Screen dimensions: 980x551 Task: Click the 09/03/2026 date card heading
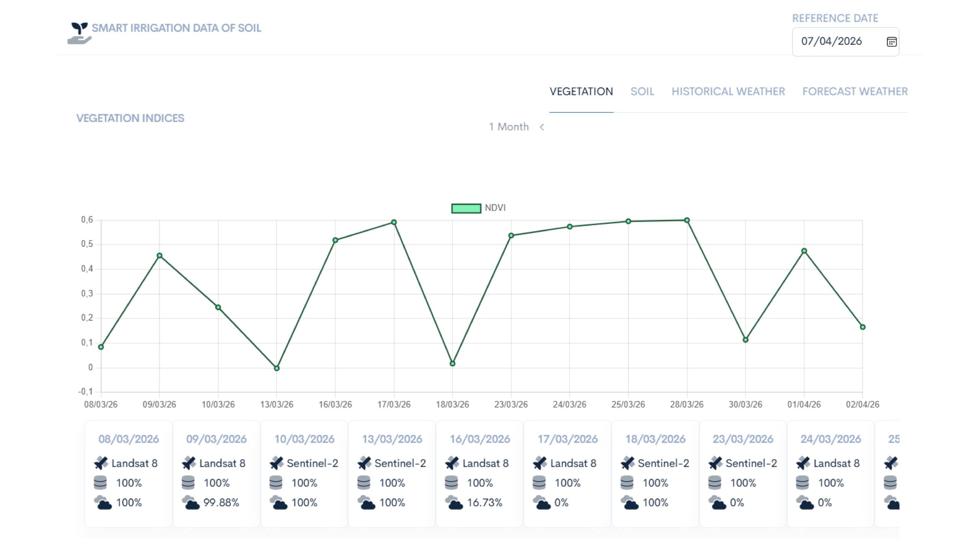coord(216,439)
